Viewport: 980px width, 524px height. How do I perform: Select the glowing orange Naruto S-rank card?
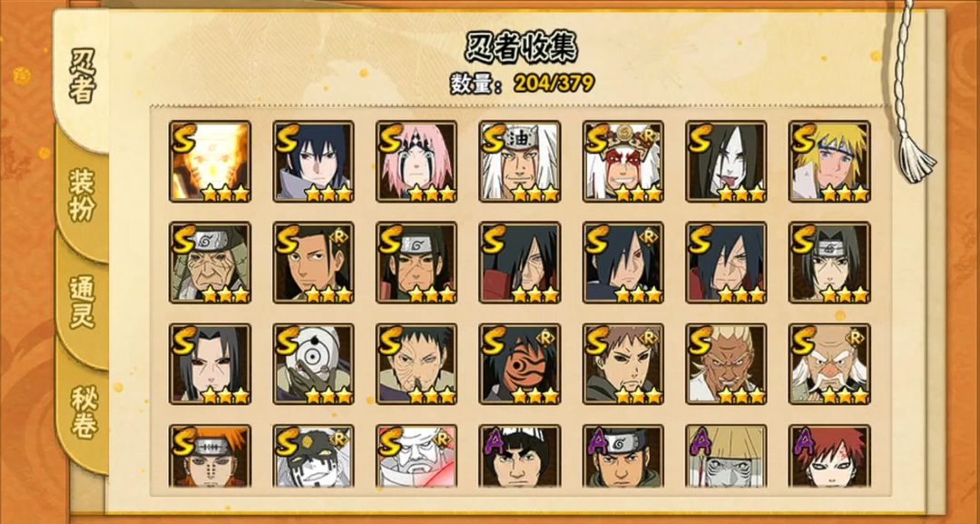pos(210,162)
